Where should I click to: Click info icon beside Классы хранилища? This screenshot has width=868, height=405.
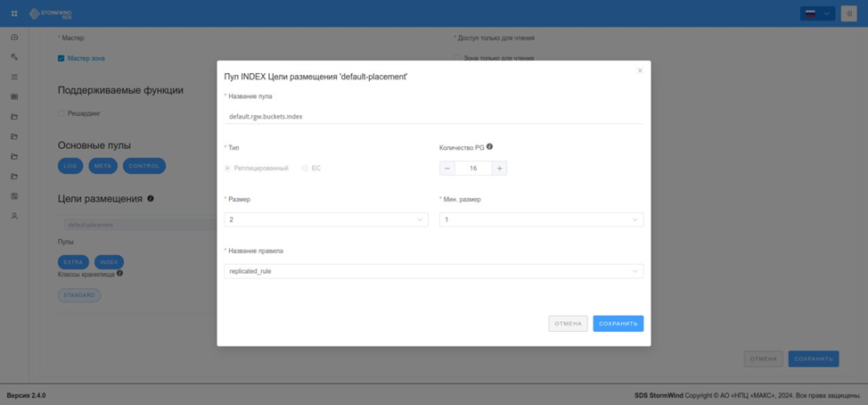tap(119, 273)
